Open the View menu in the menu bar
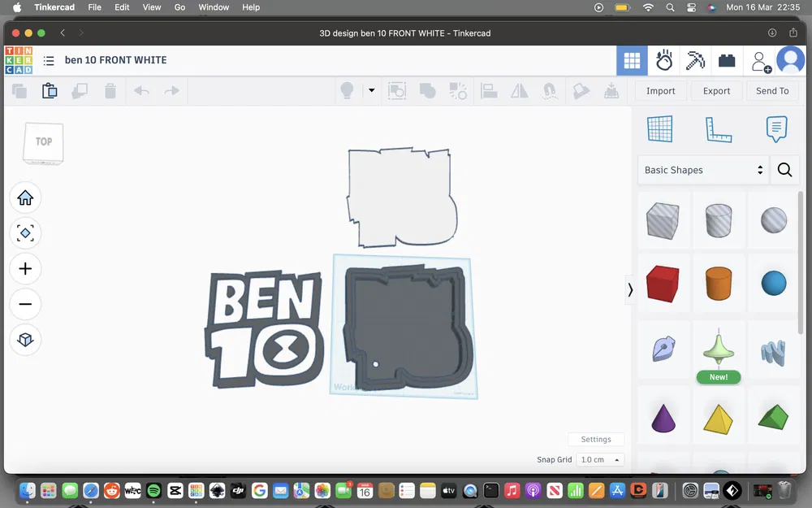This screenshot has height=508, width=812. [151, 7]
